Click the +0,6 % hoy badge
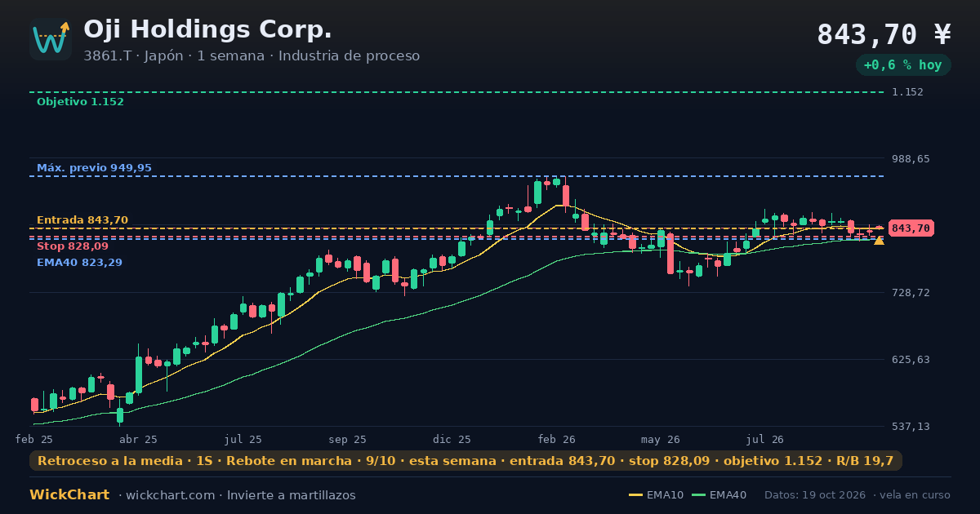This screenshot has height=514, width=980. (x=903, y=65)
